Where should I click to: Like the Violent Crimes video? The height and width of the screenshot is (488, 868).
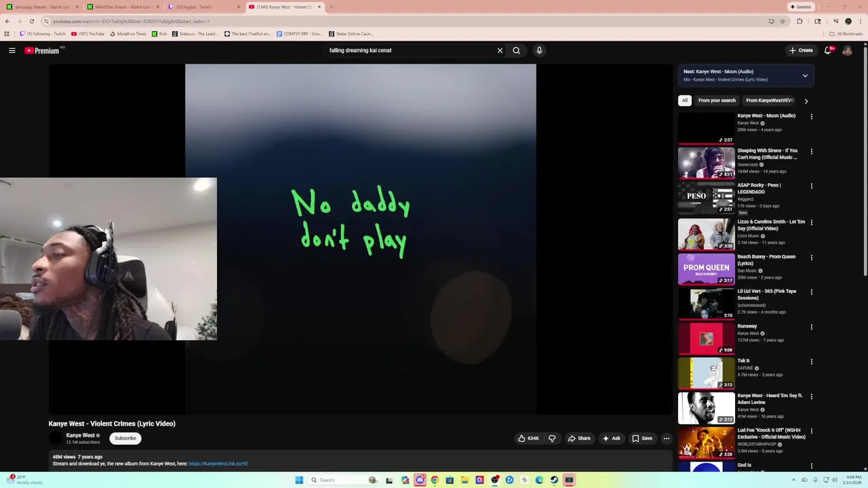[528, 439]
